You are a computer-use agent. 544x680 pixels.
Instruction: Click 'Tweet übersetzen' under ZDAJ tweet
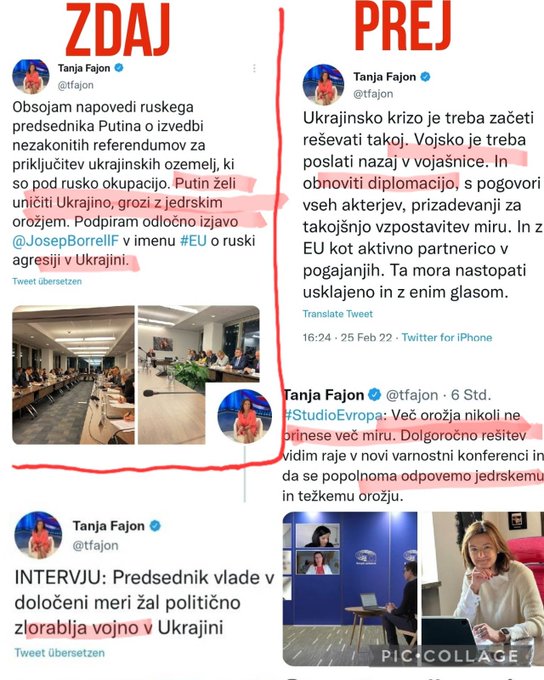click(47, 281)
